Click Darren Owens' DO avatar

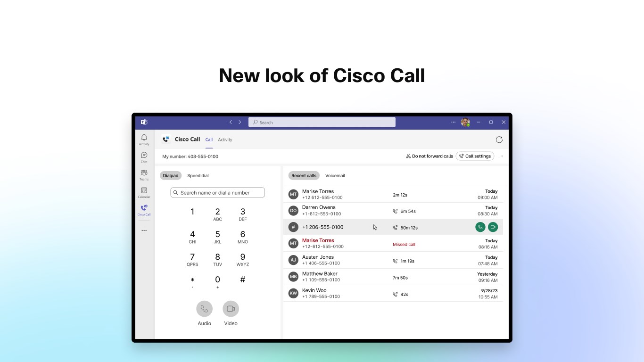(293, 210)
